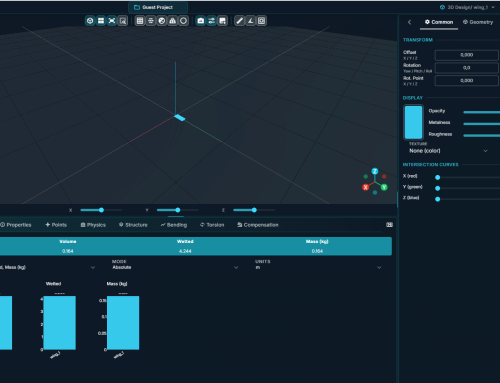Image resolution: width=500 pixels, height=383 pixels.
Task: Click the Offset X/Y/Z input field
Action: [x=466, y=55]
